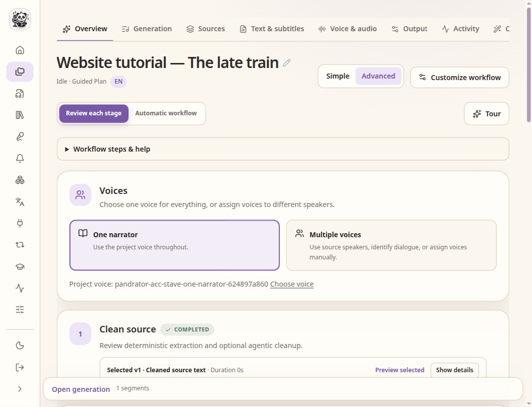Select Automatic workflow mode

tap(166, 113)
